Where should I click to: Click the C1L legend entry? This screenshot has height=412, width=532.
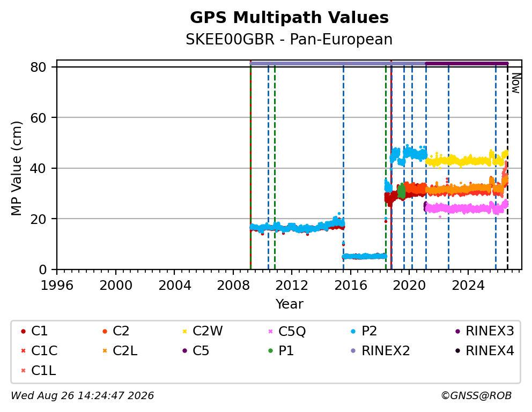click(38, 371)
